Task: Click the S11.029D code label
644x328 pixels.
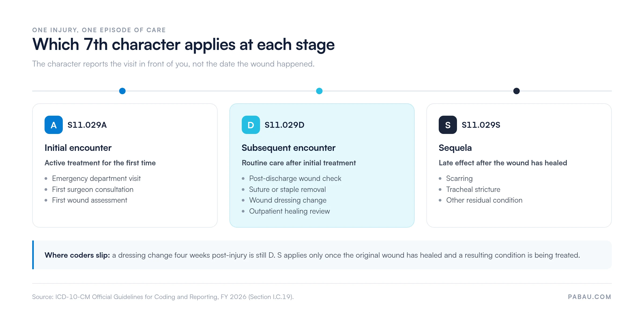Action: tap(284, 125)
